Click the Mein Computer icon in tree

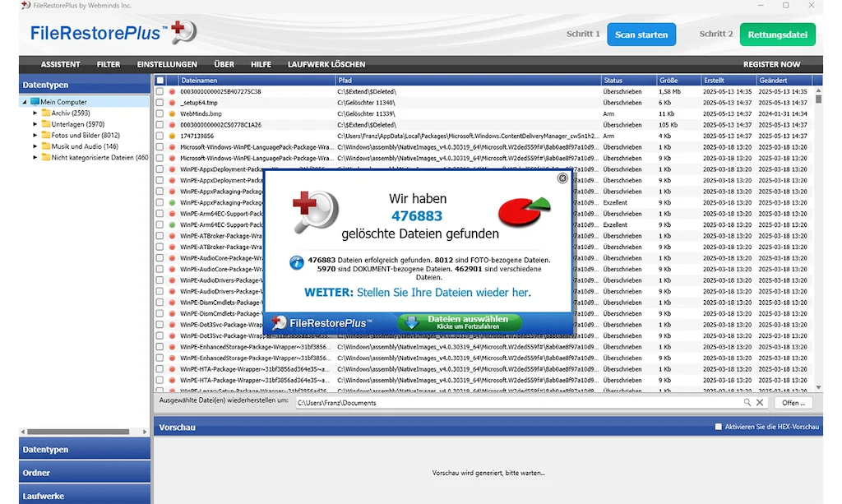click(35, 101)
